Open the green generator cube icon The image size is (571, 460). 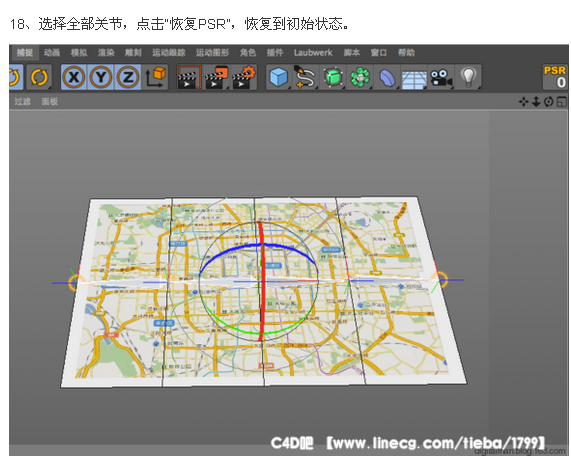click(333, 77)
